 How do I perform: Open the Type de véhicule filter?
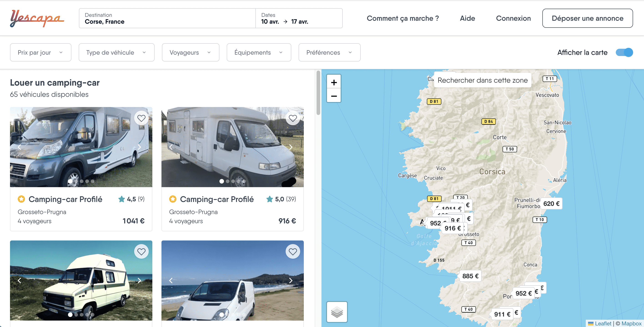(x=116, y=52)
